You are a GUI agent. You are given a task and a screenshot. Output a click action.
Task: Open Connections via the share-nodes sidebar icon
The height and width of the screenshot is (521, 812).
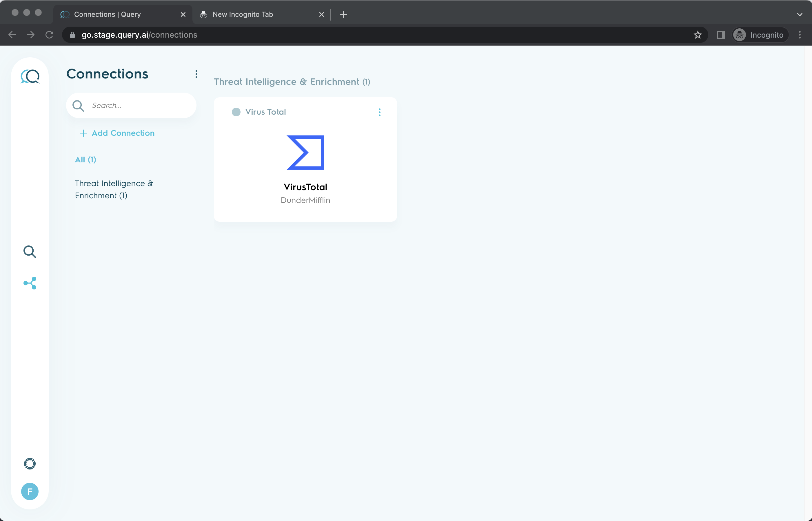pos(30,283)
